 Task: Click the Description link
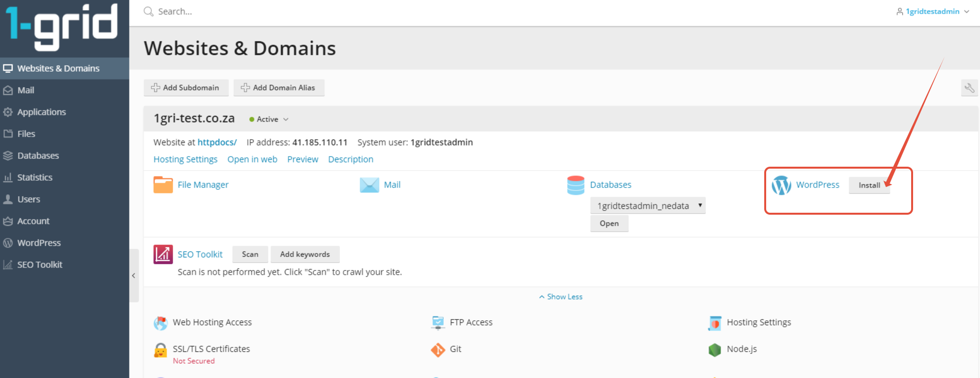coord(351,159)
